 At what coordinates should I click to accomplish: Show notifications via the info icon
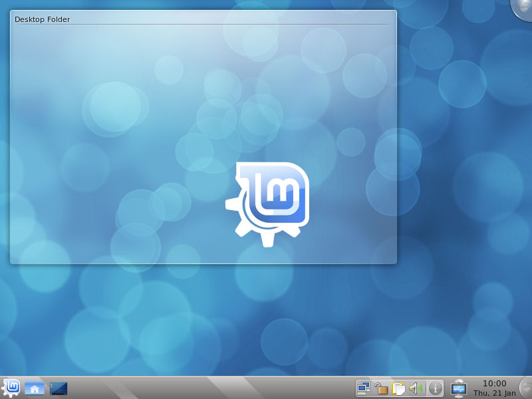coord(435,388)
